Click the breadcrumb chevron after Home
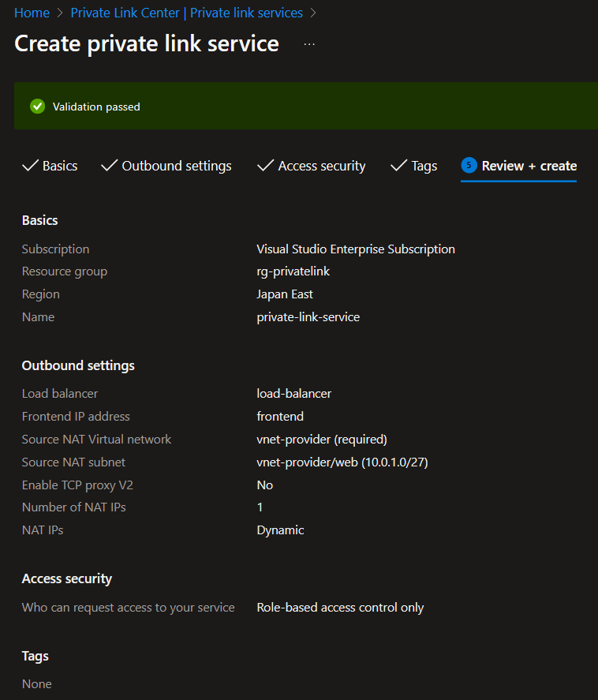The height and width of the screenshot is (700, 598). (x=57, y=13)
